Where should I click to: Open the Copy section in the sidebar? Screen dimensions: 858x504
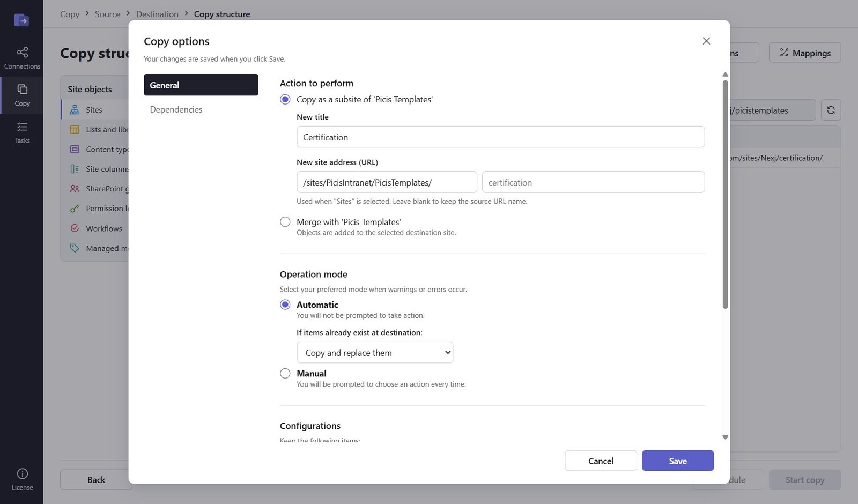coord(22,95)
